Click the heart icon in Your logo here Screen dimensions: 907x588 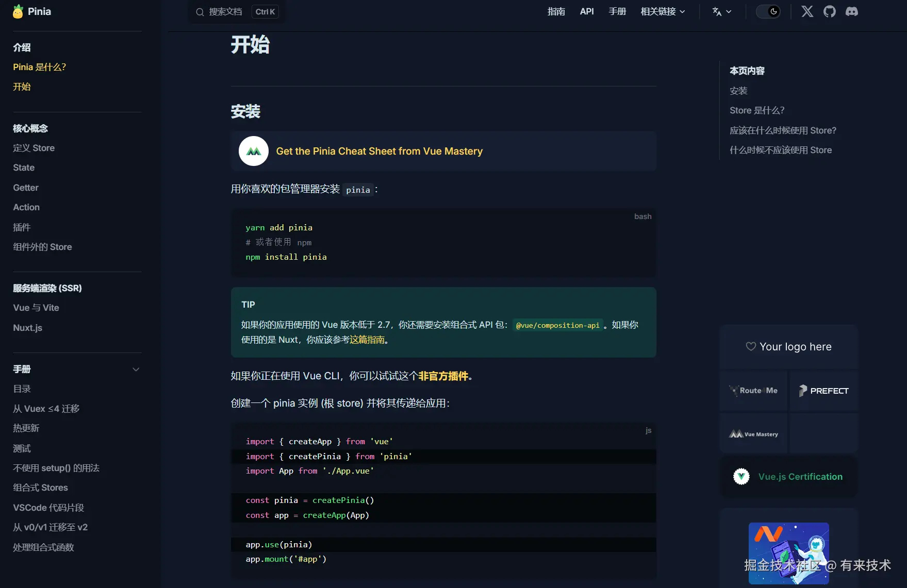pos(751,347)
